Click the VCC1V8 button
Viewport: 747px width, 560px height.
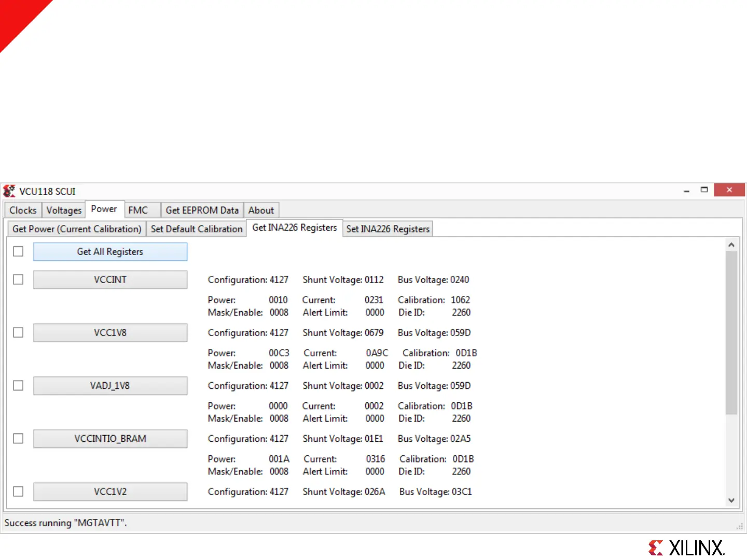[110, 332]
